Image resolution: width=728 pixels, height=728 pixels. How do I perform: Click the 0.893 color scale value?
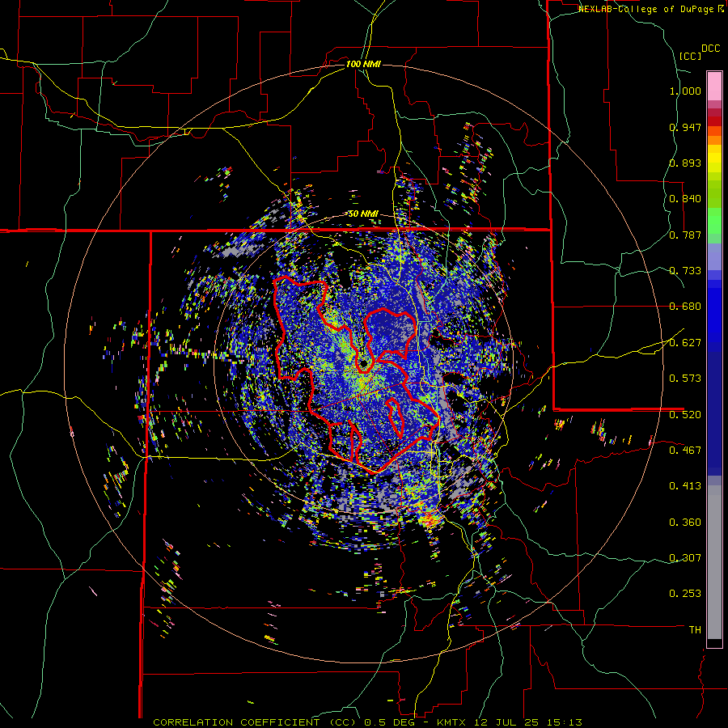[x=685, y=163]
